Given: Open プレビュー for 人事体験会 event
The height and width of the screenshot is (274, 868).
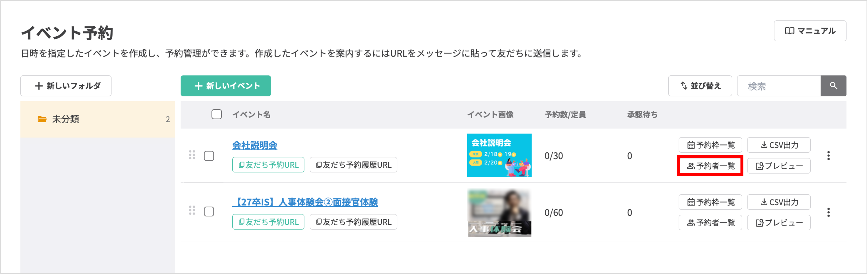Looking at the screenshot, I should click(x=779, y=222).
